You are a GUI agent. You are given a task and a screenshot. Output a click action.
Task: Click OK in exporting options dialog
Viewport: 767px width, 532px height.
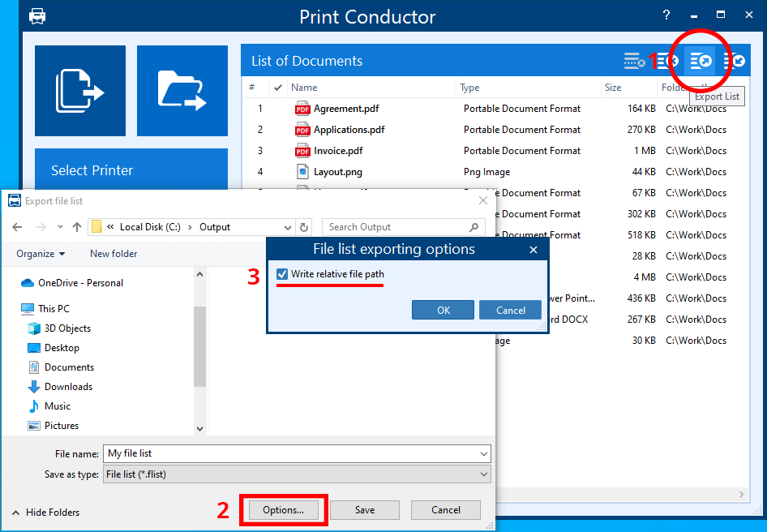443,310
